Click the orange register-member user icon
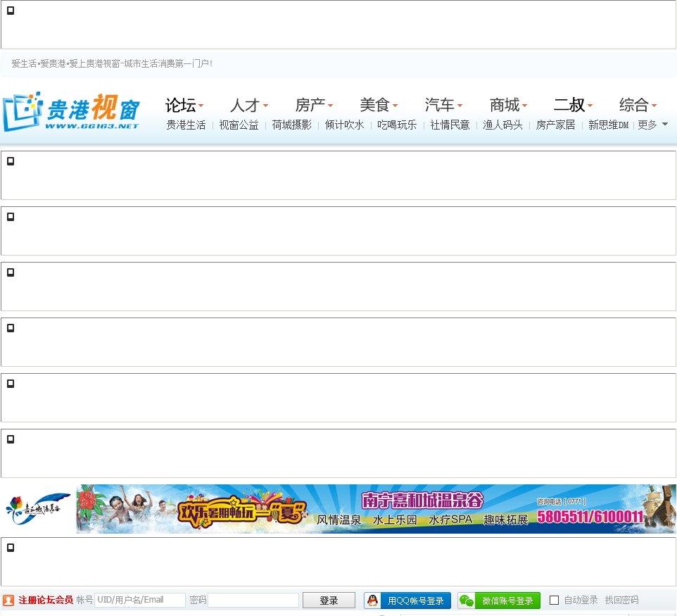 click(8, 600)
